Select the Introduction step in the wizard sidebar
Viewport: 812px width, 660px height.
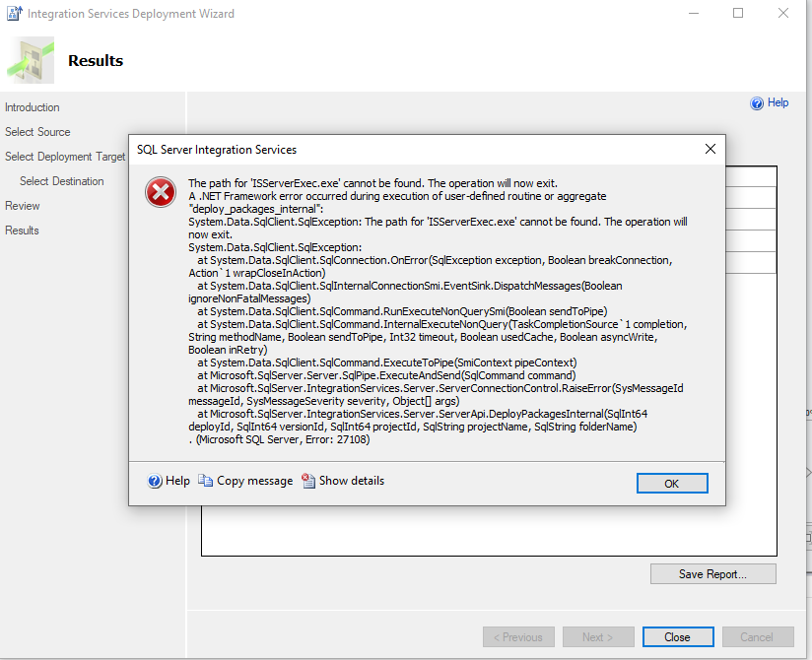(x=33, y=107)
